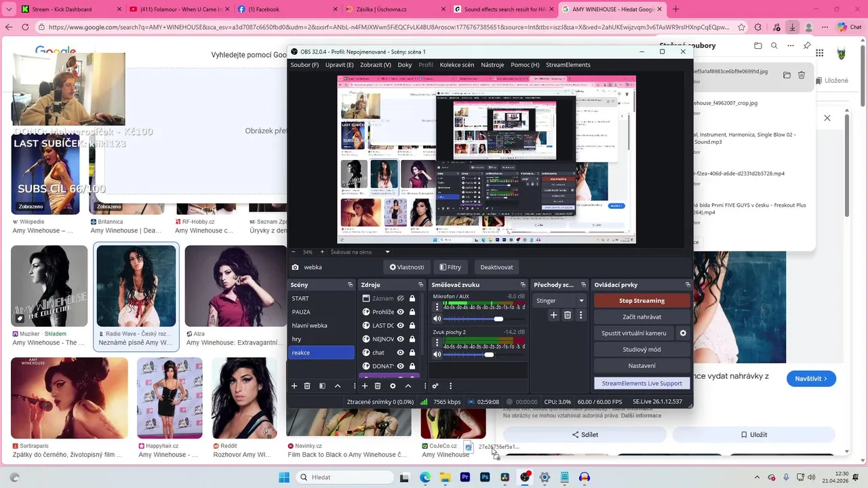Delete the first downloaded jpg file
Viewport: 868px width, 488px height.
(802, 75)
